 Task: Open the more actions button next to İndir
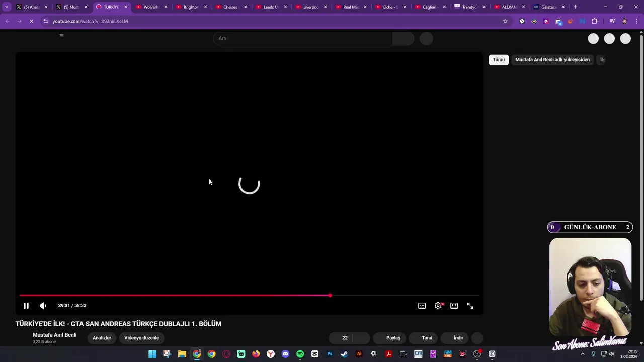click(x=477, y=338)
